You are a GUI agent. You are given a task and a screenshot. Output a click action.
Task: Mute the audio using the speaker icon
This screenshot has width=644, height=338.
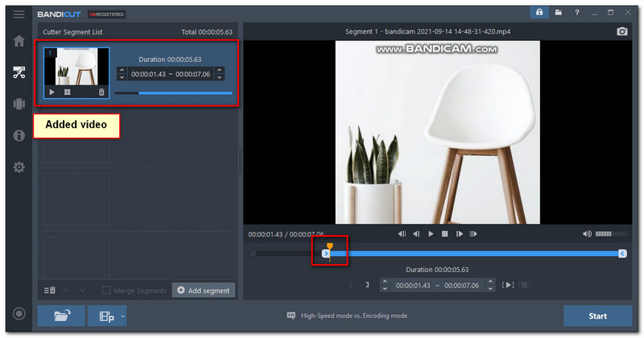[587, 234]
